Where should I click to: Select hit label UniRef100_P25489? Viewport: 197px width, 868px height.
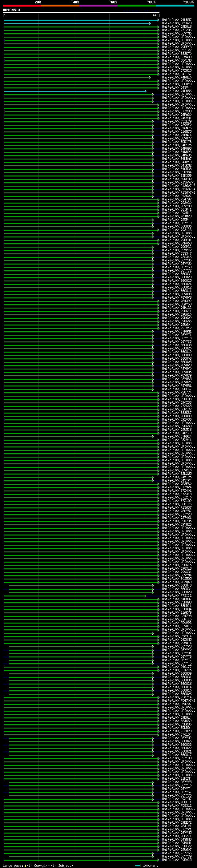[177, 57]
